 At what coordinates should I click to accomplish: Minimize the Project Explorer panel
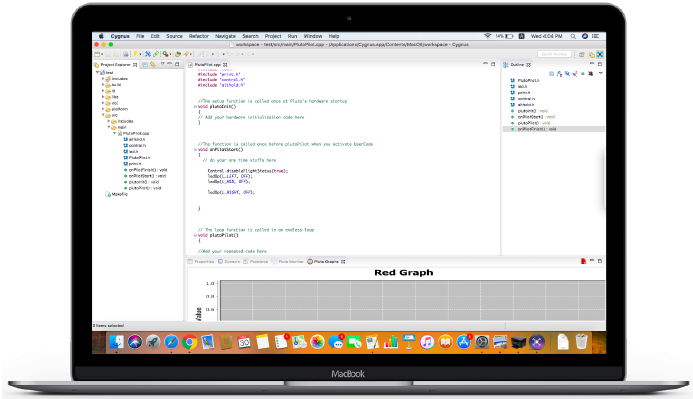coord(170,64)
